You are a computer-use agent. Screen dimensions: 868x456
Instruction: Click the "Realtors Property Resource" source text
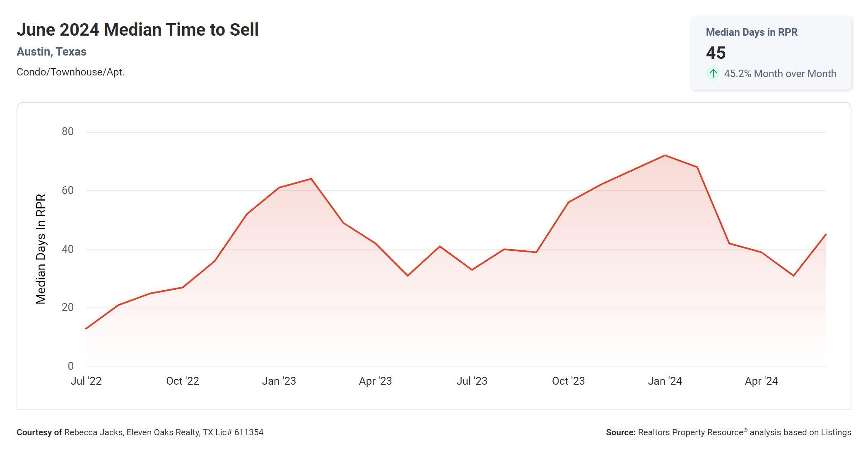point(690,432)
